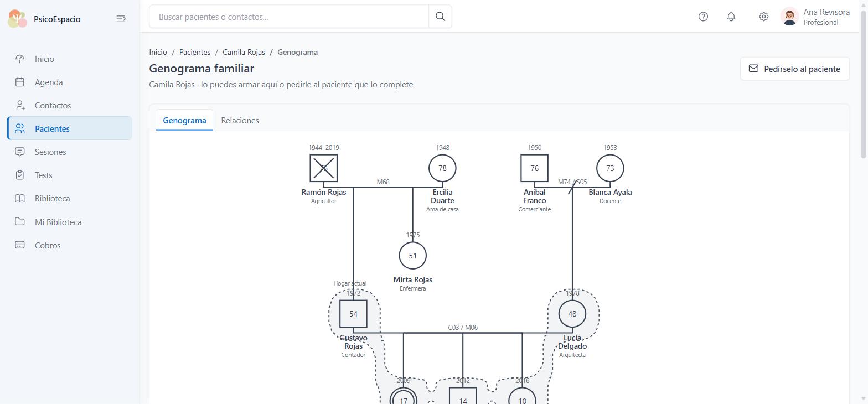Open the notifications bell

coord(731,17)
